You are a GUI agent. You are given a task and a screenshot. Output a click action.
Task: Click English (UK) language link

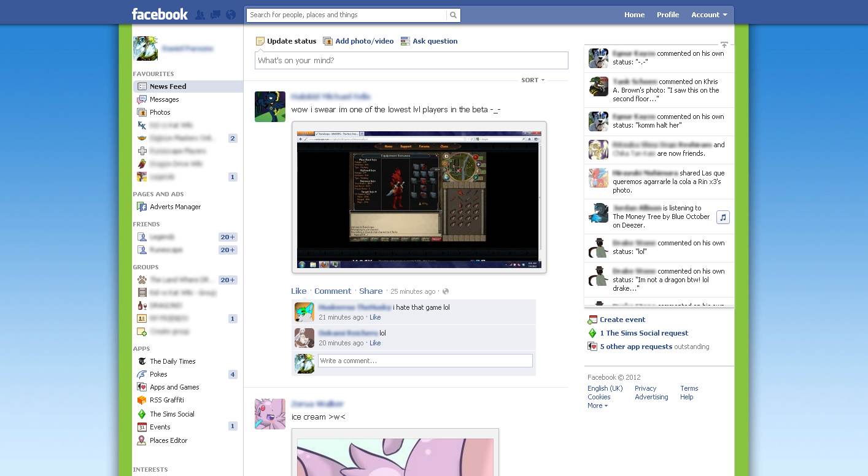(x=605, y=388)
